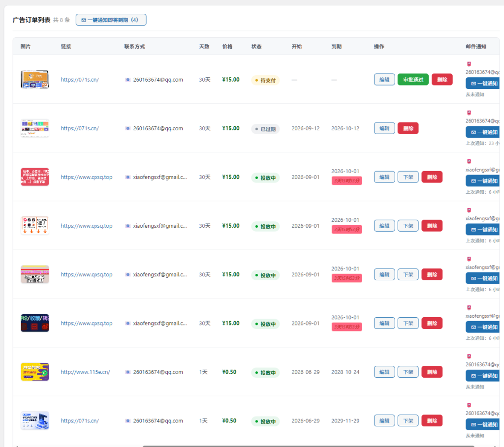
Task: Send 一键通知 for the order expiring 2029-11-29
Action: [x=483, y=424]
